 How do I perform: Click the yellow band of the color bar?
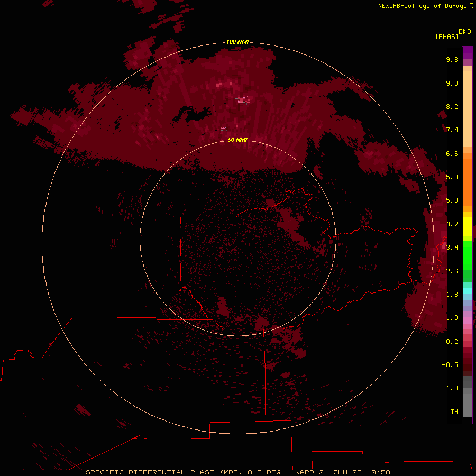click(x=467, y=226)
